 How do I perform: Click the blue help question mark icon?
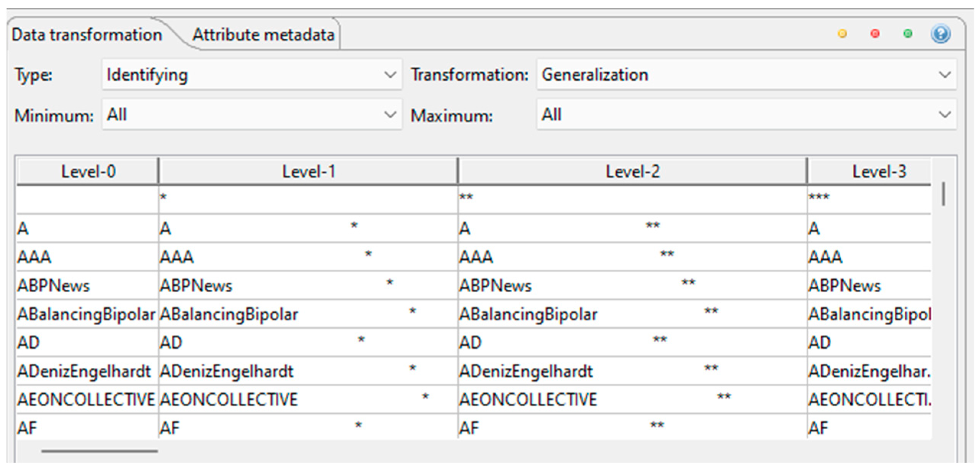940,34
